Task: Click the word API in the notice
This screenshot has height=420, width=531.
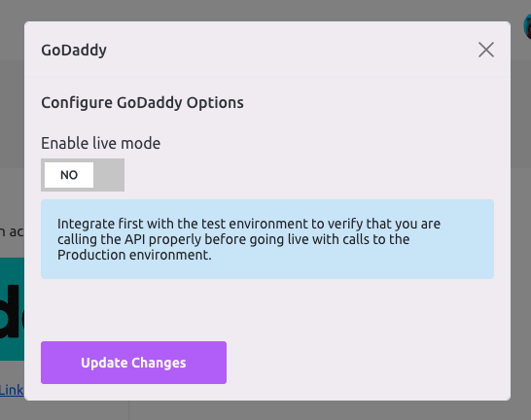Action: (135, 239)
